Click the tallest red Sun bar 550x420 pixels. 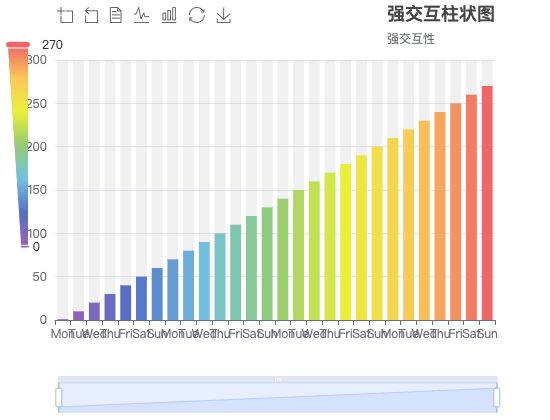pyautogui.click(x=487, y=203)
